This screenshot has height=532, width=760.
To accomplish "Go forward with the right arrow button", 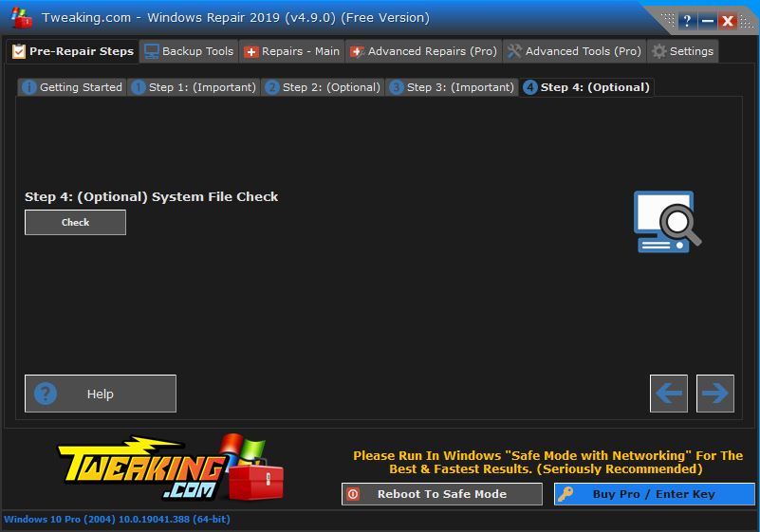I will coord(714,393).
